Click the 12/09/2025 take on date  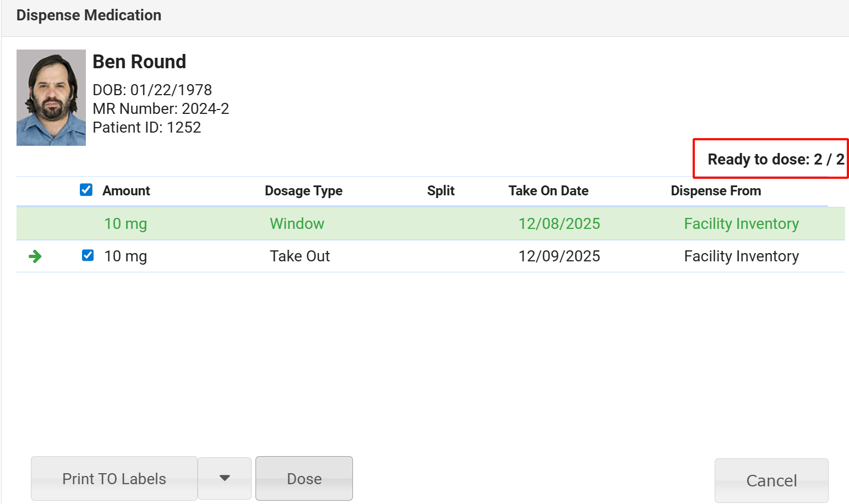click(x=559, y=256)
